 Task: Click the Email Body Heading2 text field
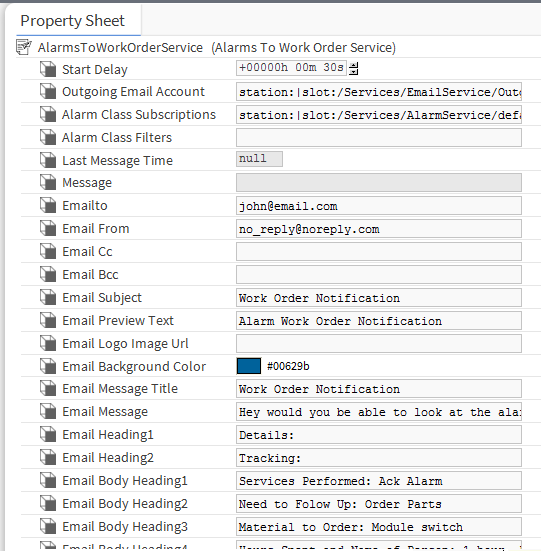(379, 504)
